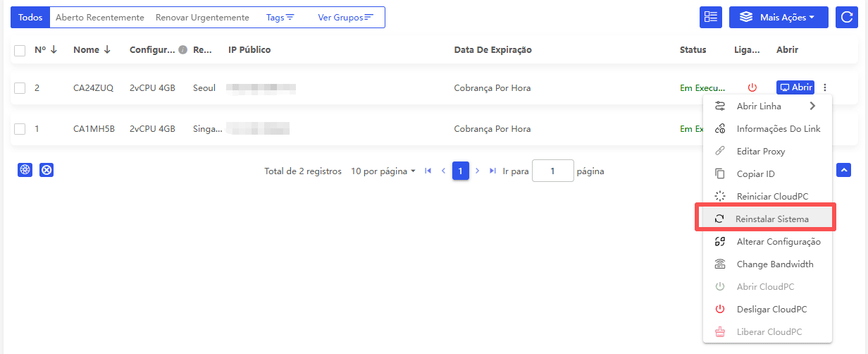Check the row for CA1MH5B
Viewport: 868px width, 354px height.
coord(20,129)
